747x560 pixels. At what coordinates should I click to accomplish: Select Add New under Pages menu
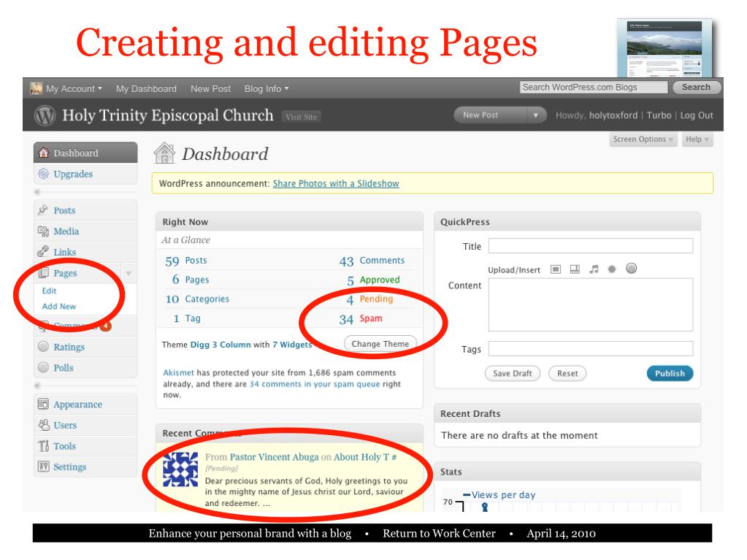[59, 306]
